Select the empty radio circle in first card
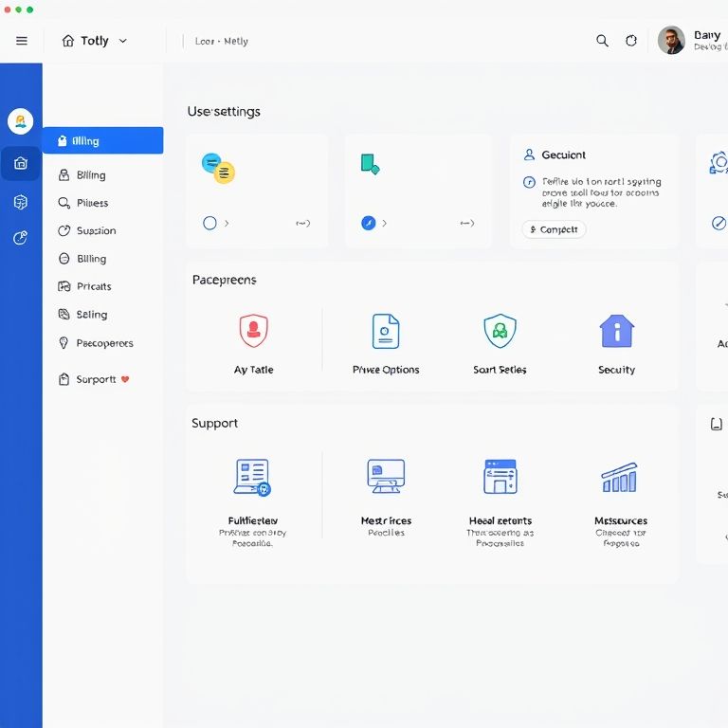The width and height of the screenshot is (728, 728). 210,224
